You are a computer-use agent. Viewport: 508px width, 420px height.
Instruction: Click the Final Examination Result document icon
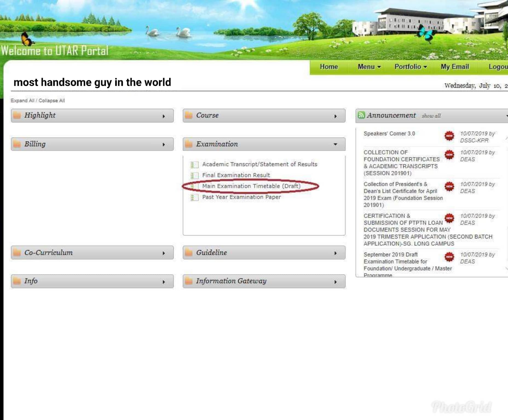194,175
